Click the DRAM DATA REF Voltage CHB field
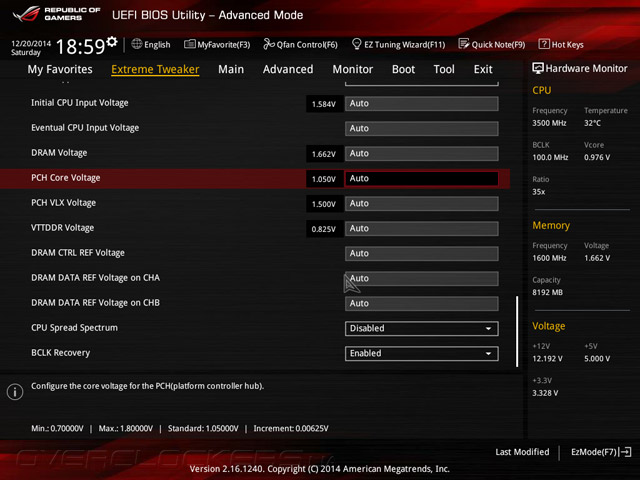 tap(422, 304)
